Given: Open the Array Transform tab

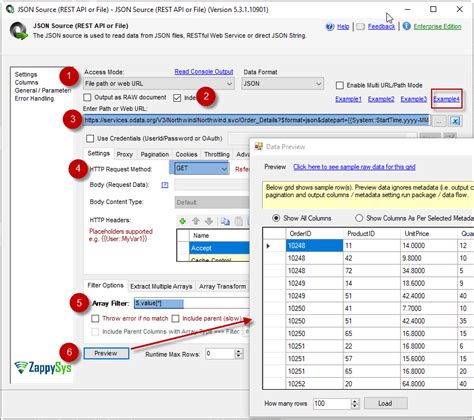Looking at the screenshot, I should 222,287.
